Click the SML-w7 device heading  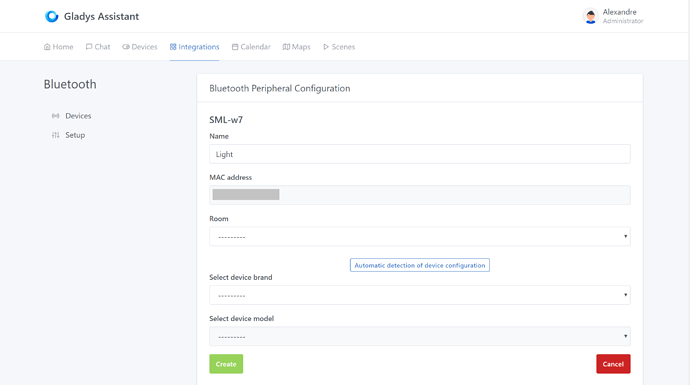tap(226, 120)
